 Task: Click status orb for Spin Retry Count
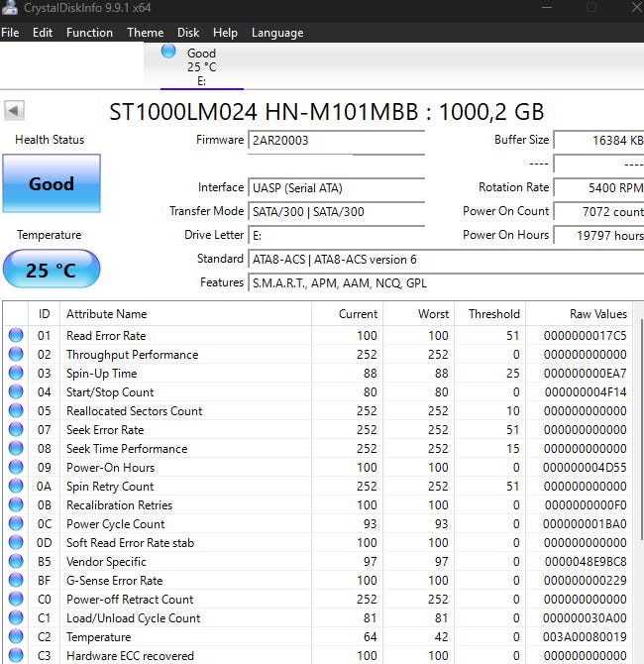click(x=16, y=486)
